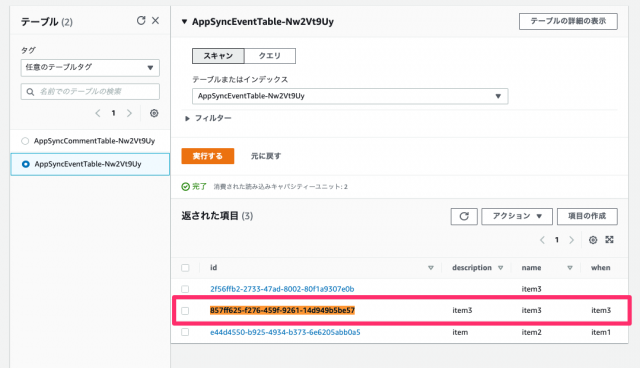This screenshot has height=368, width=640.
Task: Go to next page of returned items
Action: 571,240
